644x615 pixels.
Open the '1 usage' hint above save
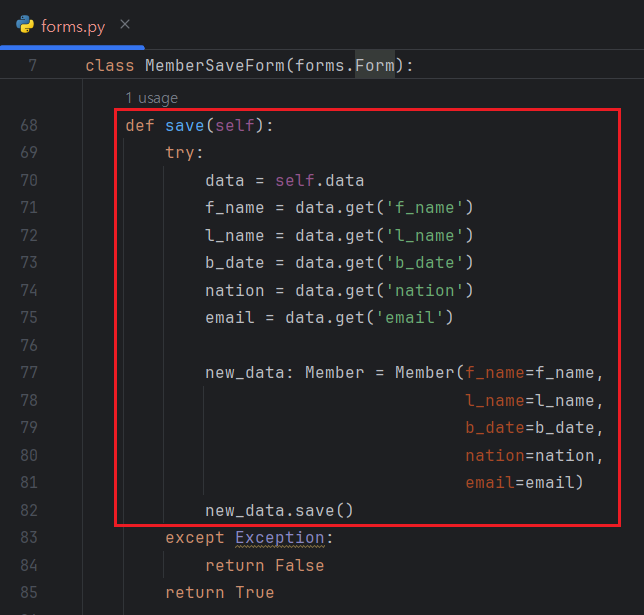click(x=151, y=98)
